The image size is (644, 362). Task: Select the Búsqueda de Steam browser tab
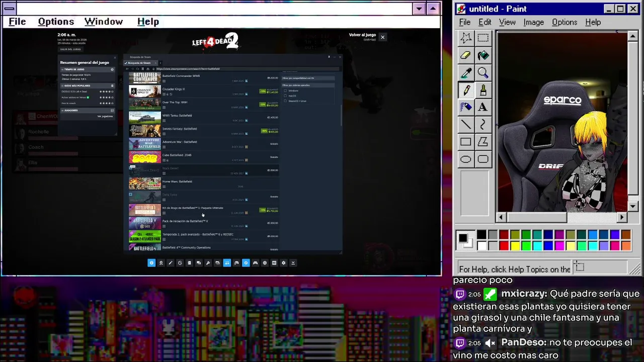pos(140,63)
